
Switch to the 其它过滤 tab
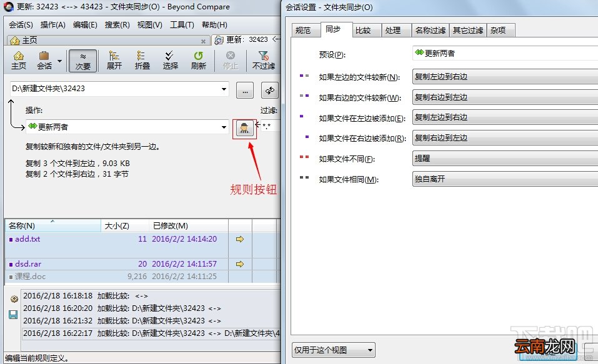(x=468, y=31)
